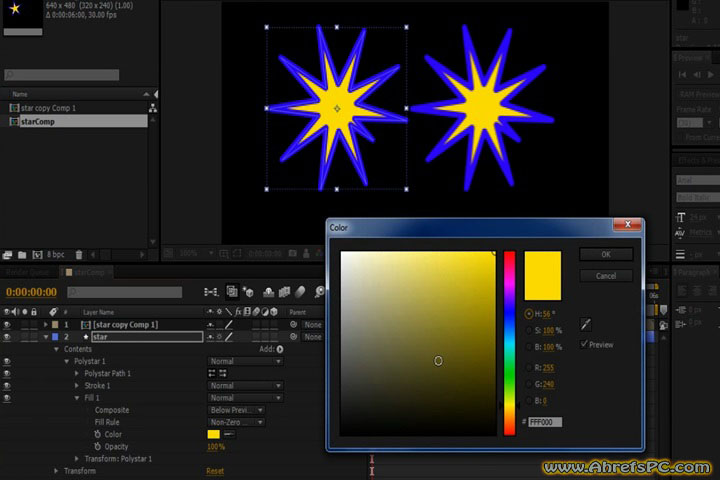Click parent pick whip for star copy Comp 1 layer
The image size is (720, 480).
[293, 324]
